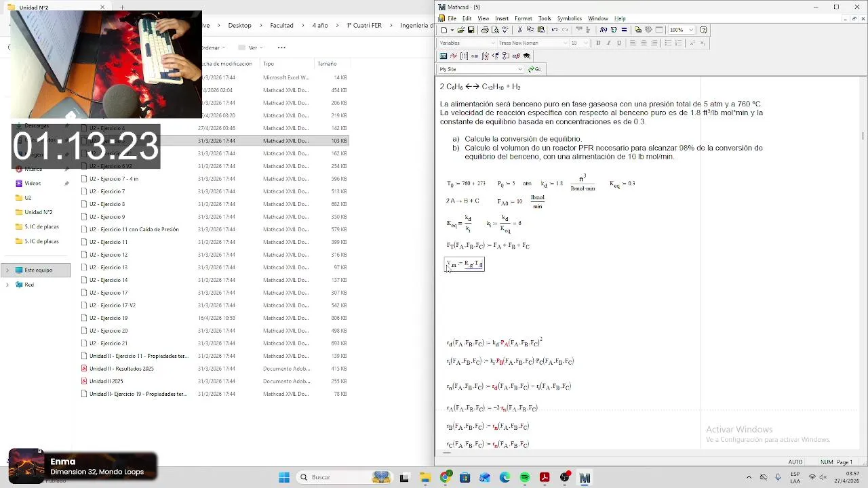868x488 pixels.
Task: Toggle italic formatting
Action: (x=608, y=43)
